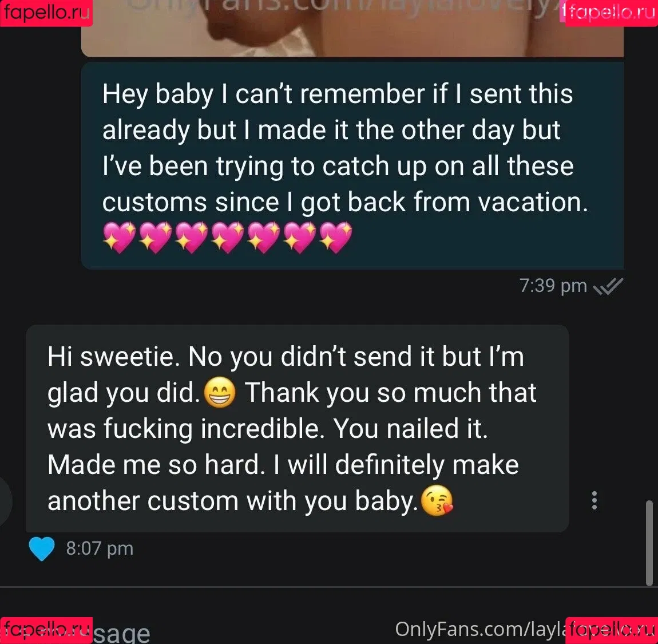Click the bottom-left fapello.ru badge

pos(46,631)
